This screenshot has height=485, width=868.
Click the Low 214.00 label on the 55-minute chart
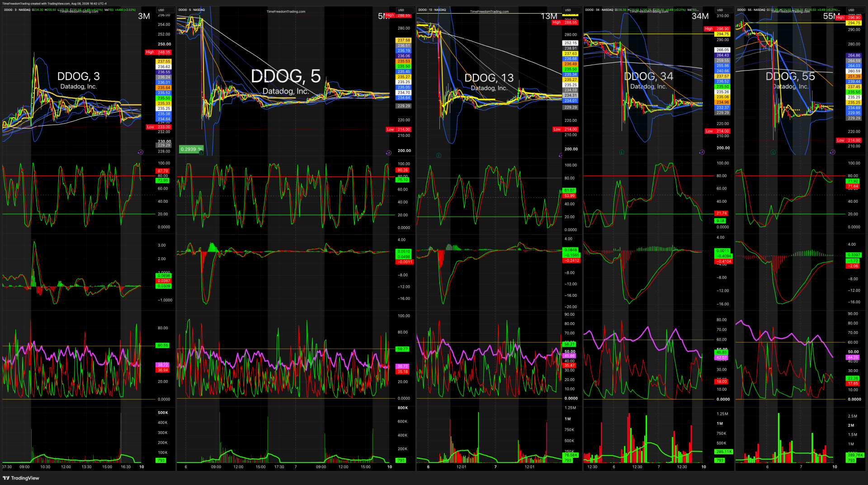(849, 140)
